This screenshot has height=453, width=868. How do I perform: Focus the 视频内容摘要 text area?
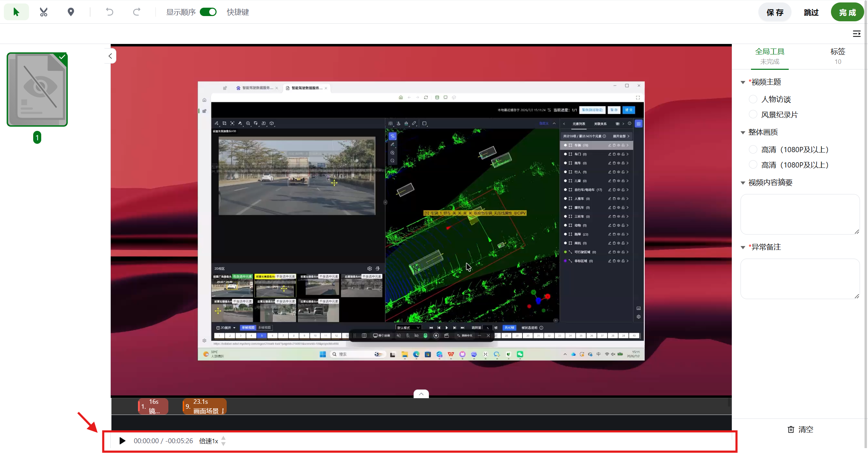pos(800,214)
